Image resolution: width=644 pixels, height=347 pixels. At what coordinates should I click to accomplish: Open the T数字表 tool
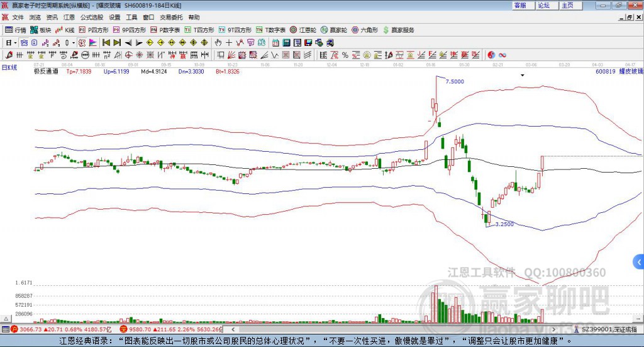click(x=270, y=30)
